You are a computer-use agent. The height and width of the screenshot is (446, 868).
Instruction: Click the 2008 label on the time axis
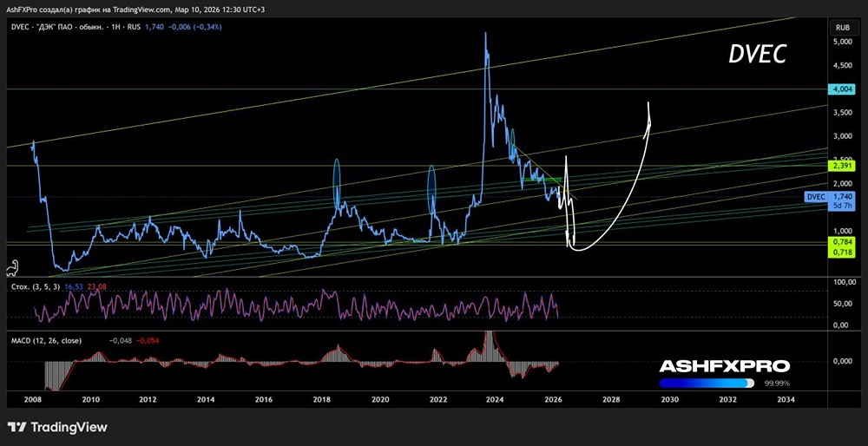coord(33,399)
